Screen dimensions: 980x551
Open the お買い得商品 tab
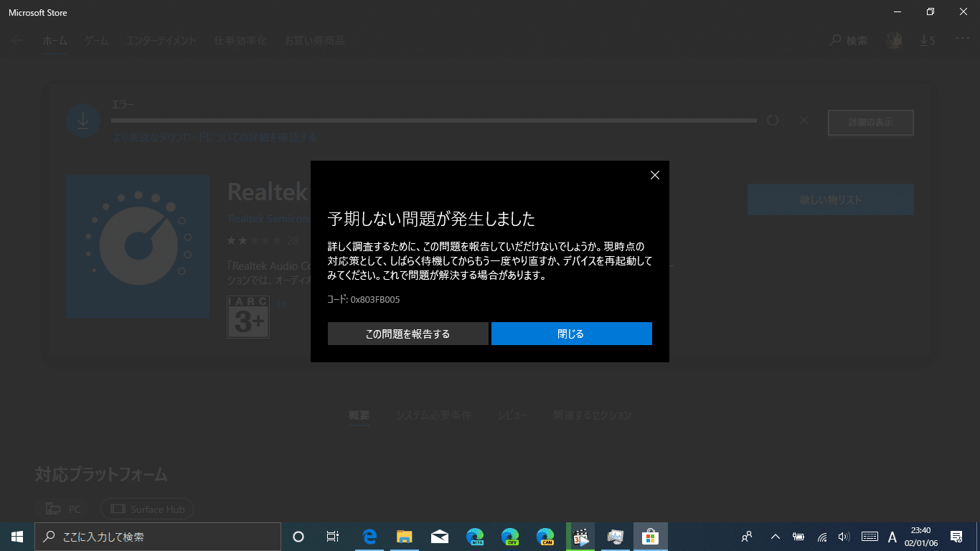(x=314, y=41)
